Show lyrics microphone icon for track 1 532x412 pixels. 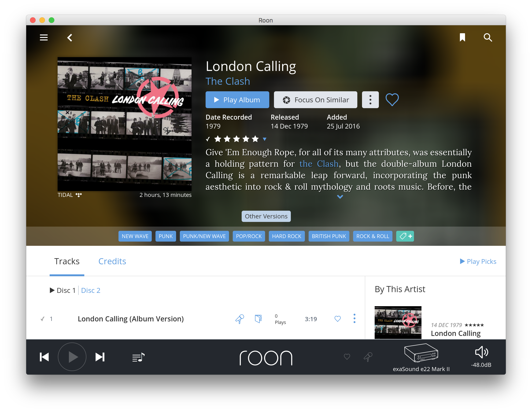pyautogui.click(x=240, y=319)
